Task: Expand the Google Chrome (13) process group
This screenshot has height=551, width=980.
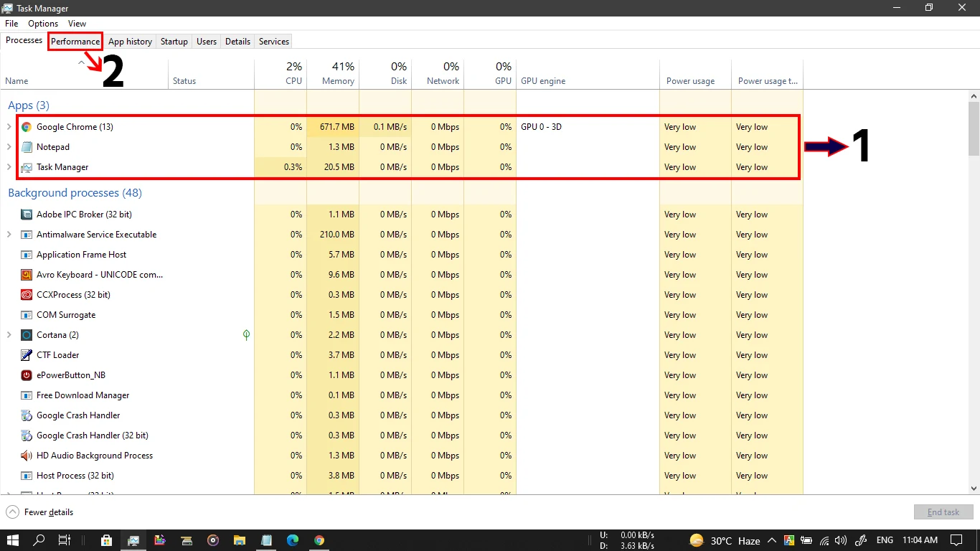Action: pos(9,127)
